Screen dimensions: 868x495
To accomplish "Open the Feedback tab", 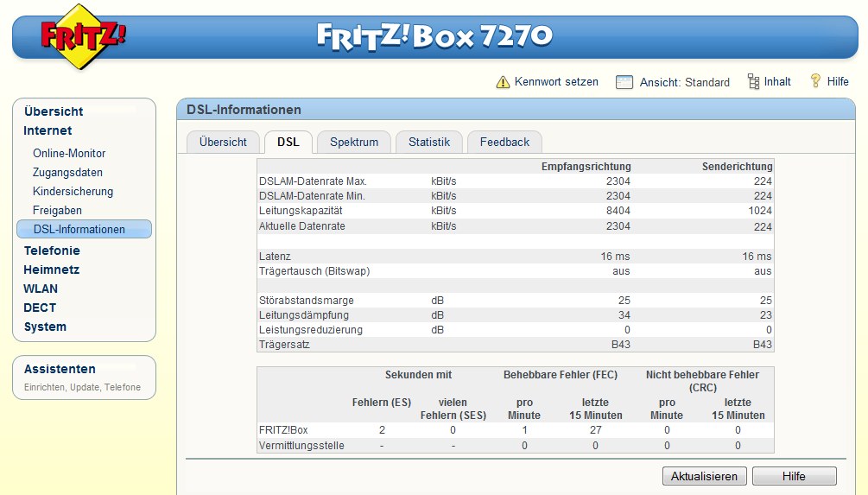I will click(x=505, y=143).
